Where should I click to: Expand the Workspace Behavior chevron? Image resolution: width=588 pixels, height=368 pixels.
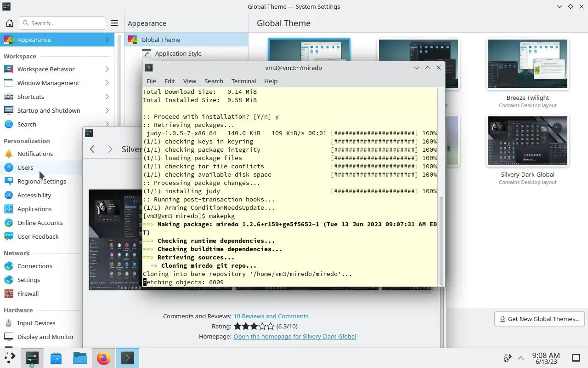[107, 69]
